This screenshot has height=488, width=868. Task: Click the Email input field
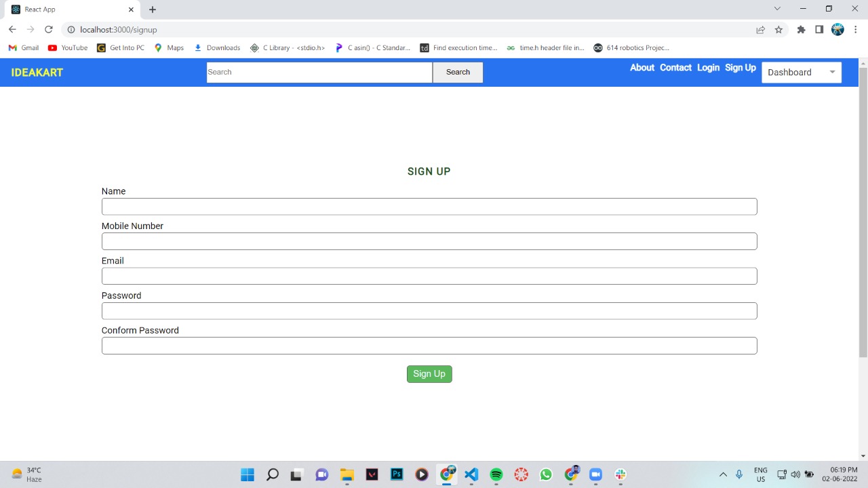pyautogui.click(x=429, y=275)
